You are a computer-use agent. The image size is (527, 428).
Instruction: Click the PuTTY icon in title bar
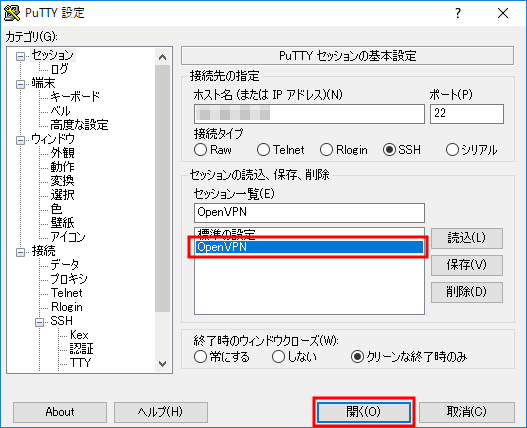click(x=12, y=13)
